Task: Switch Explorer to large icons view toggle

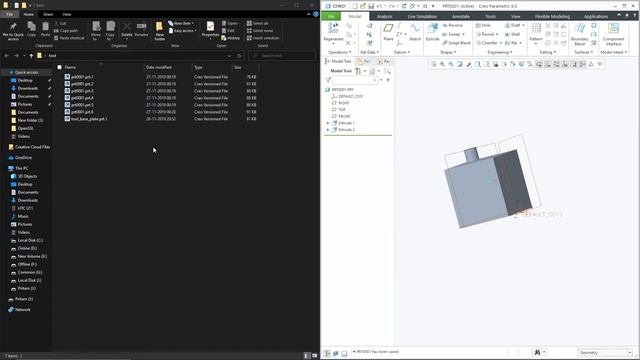Action: (315, 356)
